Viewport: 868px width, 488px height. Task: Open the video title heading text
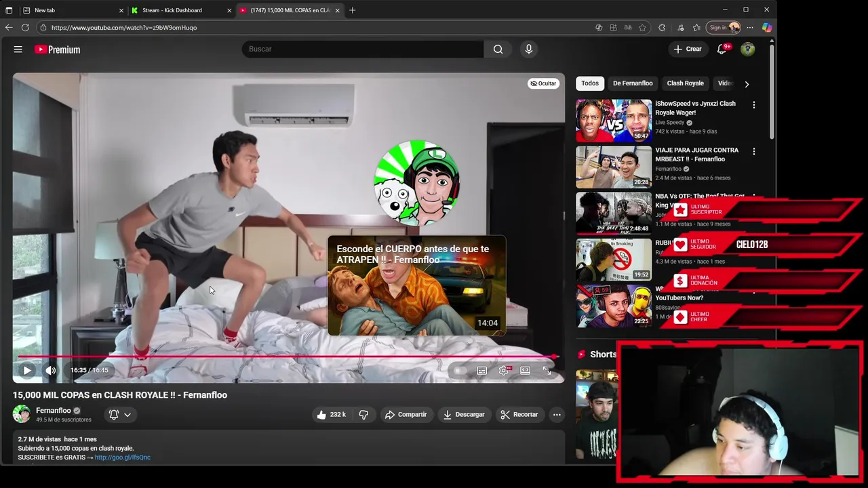pos(120,395)
